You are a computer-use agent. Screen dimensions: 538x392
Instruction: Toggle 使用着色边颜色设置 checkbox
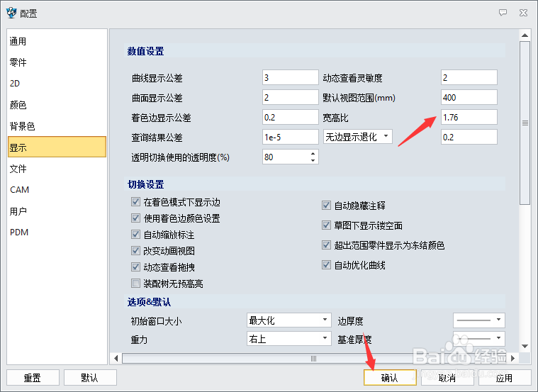click(135, 218)
